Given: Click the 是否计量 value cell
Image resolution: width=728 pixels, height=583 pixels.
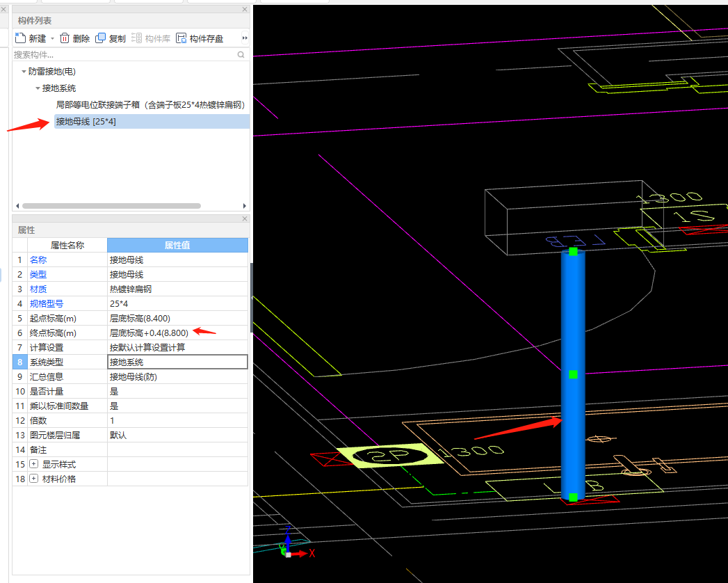Looking at the screenshot, I should [177, 391].
